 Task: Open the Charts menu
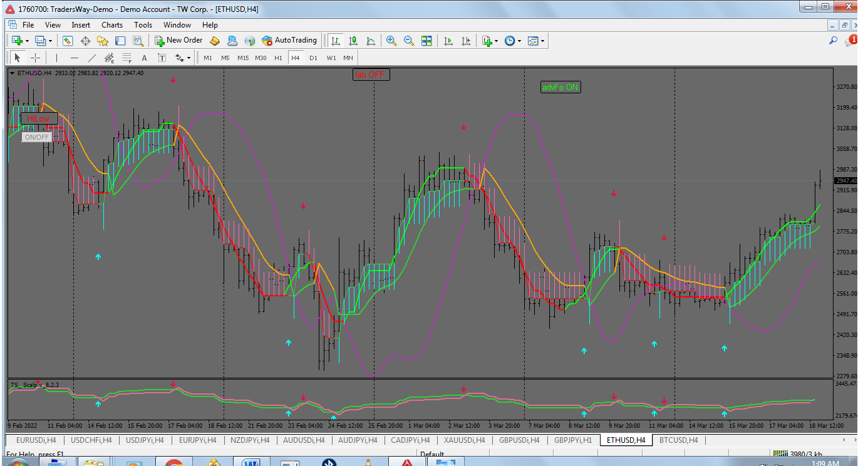tap(112, 25)
